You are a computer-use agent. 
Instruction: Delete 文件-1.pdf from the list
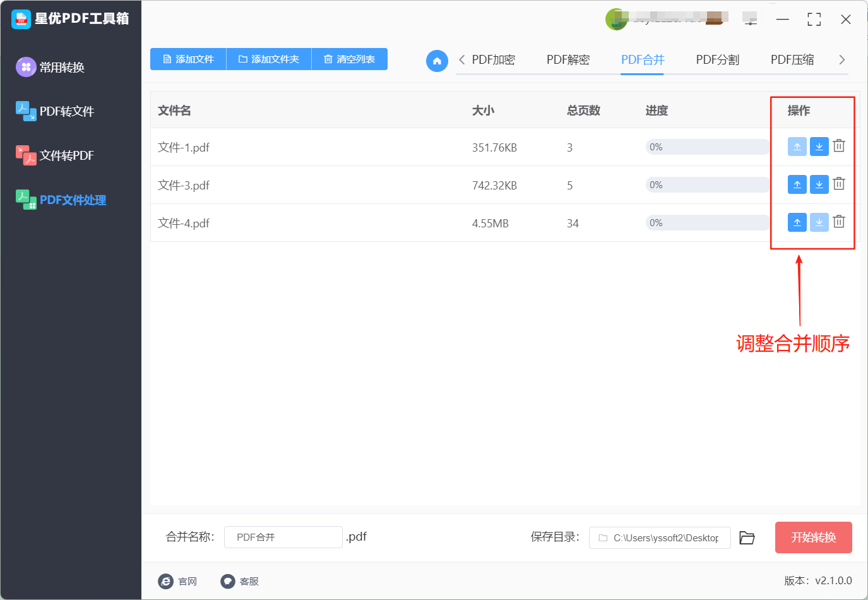click(839, 146)
